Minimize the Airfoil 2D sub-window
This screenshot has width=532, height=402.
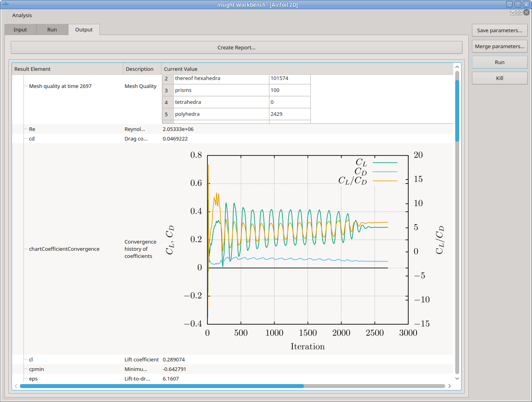click(x=513, y=13)
